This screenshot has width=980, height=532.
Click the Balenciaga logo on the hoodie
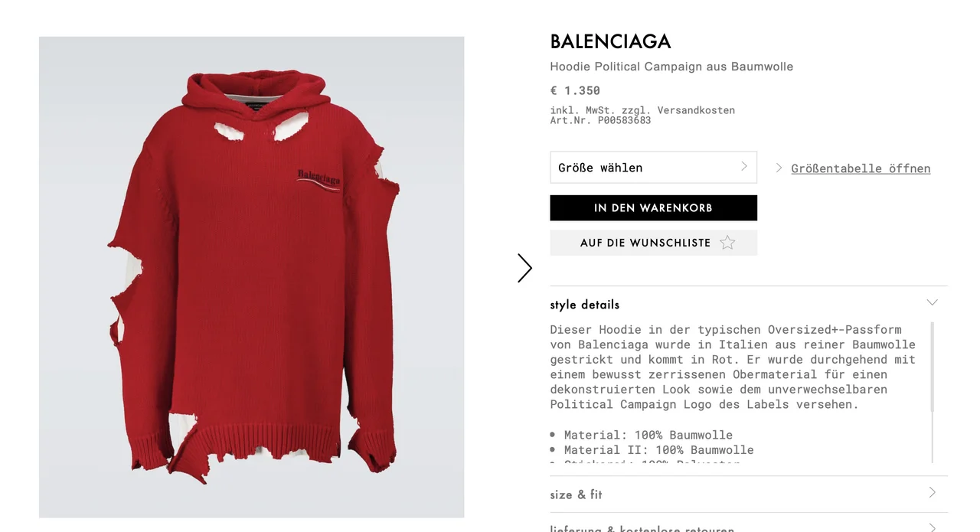(318, 180)
